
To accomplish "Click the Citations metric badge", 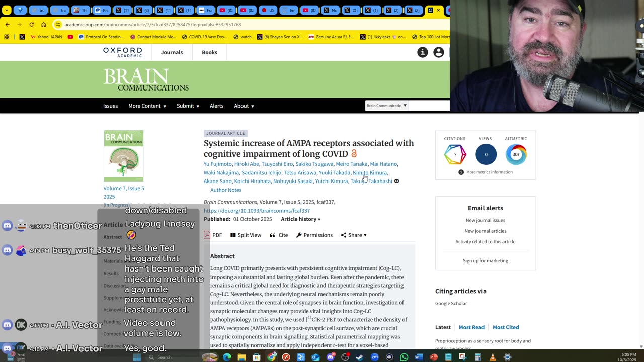I will (x=455, y=154).
